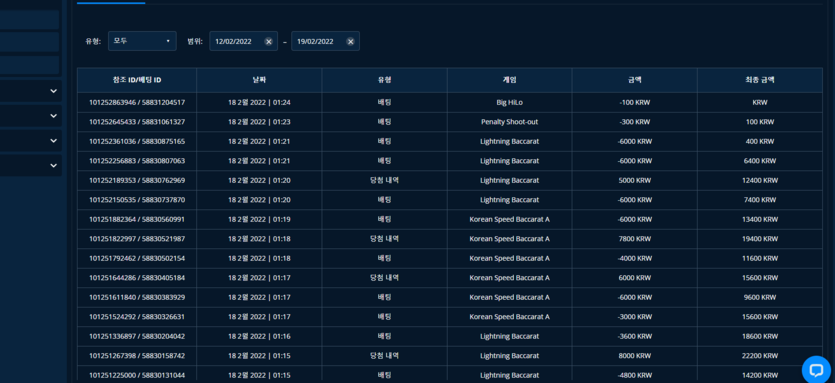
Task: Click the 14200 KRW final amount
Action: [x=760, y=375]
